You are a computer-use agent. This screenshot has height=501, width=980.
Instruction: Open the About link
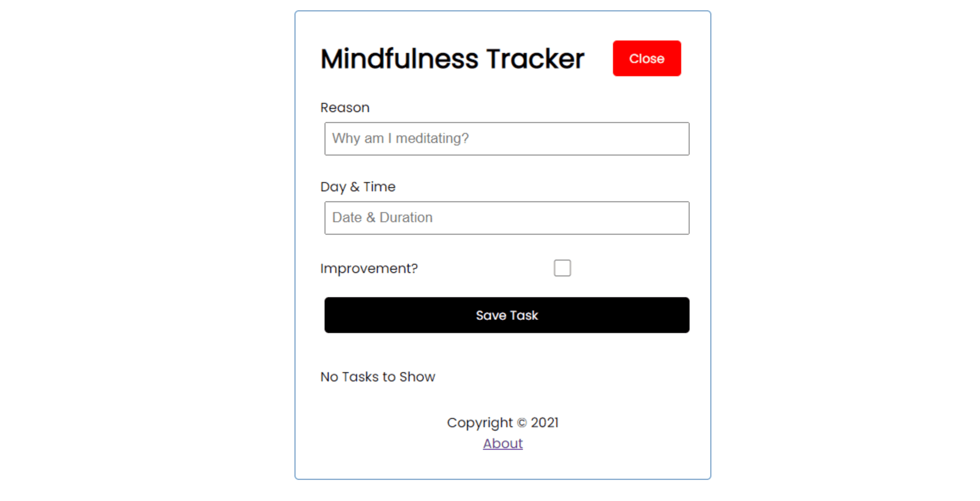pos(502,443)
